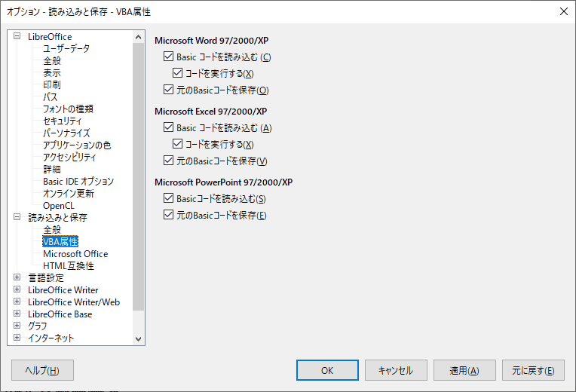Select アプリケーションの色 in the tree
Viewport: 576px width, 392px height.
click(77, 145)
